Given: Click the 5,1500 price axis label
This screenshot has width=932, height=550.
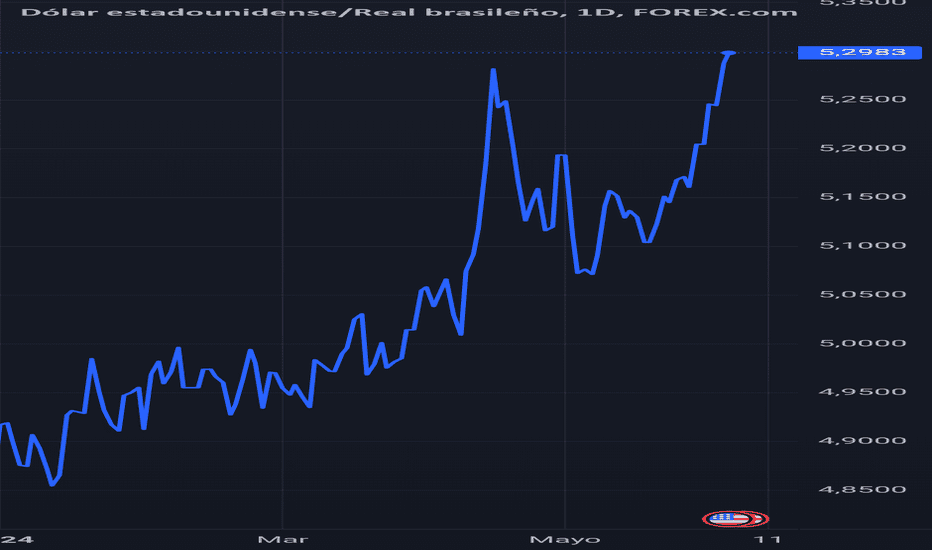Looking at the screenshot, I should pos(862,197).
